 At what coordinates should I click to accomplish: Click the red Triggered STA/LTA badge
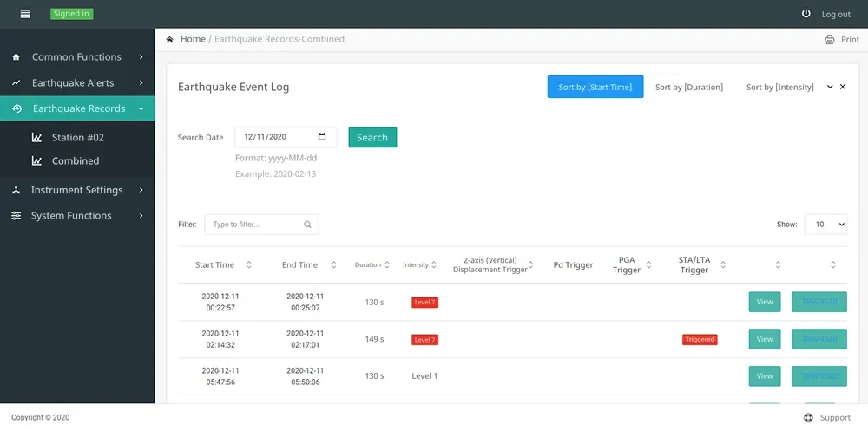700,340
